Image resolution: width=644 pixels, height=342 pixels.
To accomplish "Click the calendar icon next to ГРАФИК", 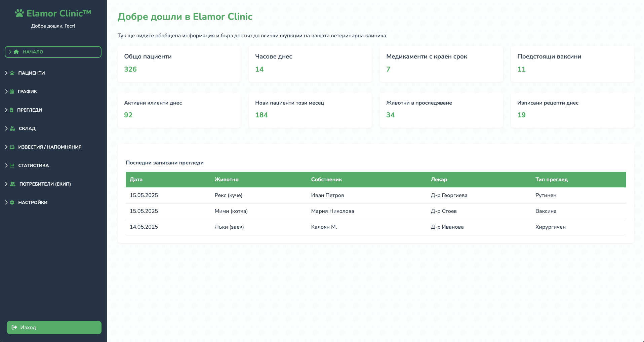I will (12, 91).
